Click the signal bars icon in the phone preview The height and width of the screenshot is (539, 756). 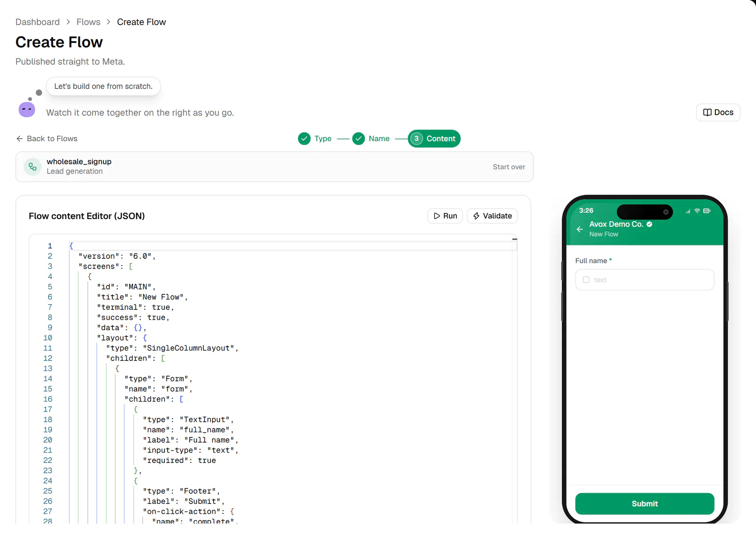click(688, 211)
